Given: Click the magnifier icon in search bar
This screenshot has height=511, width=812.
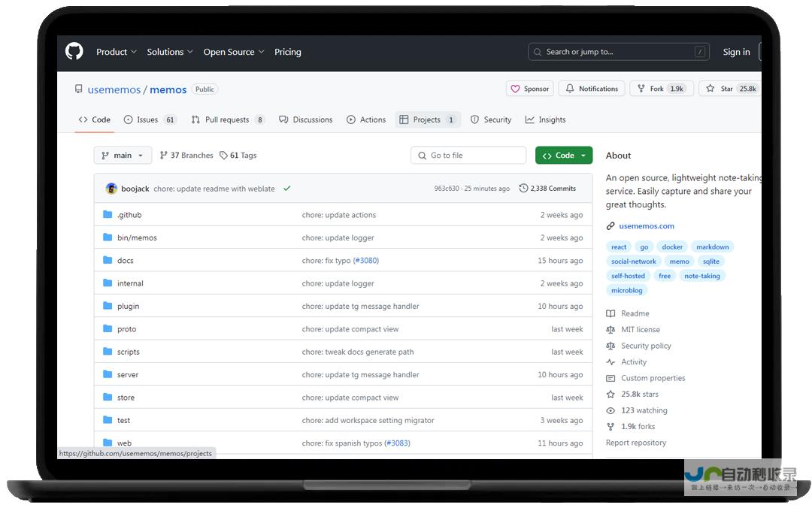Looking at the screenshot, I should coord(538,52).
